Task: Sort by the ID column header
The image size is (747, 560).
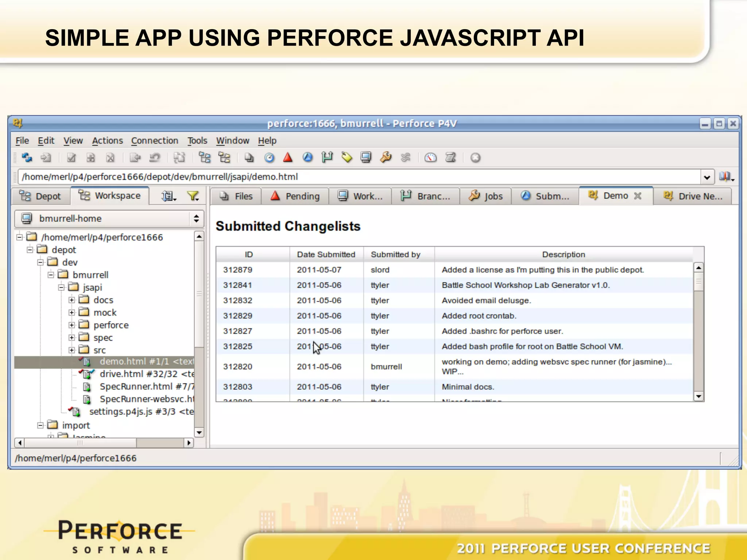Action: pos(252,254)
